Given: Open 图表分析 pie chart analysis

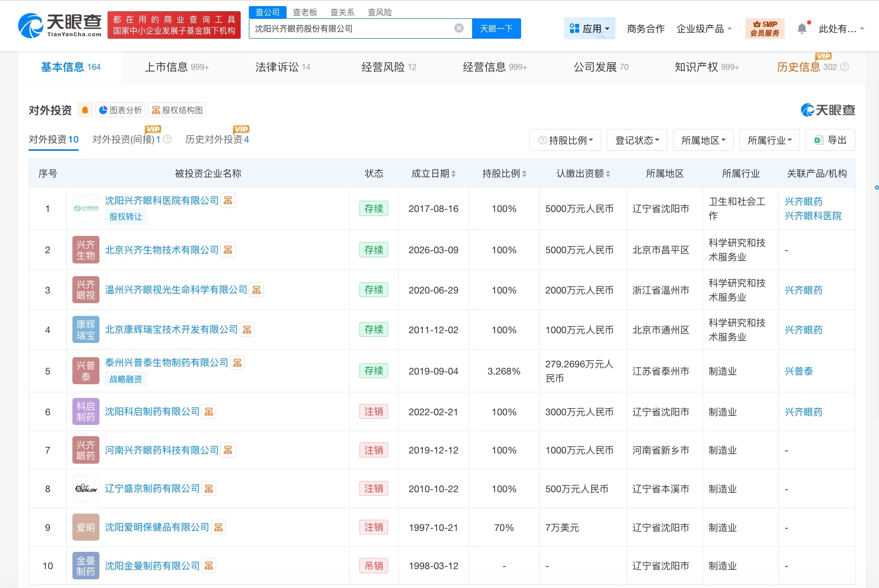Looking at the screenshot, I should click(x=120, y=110).
